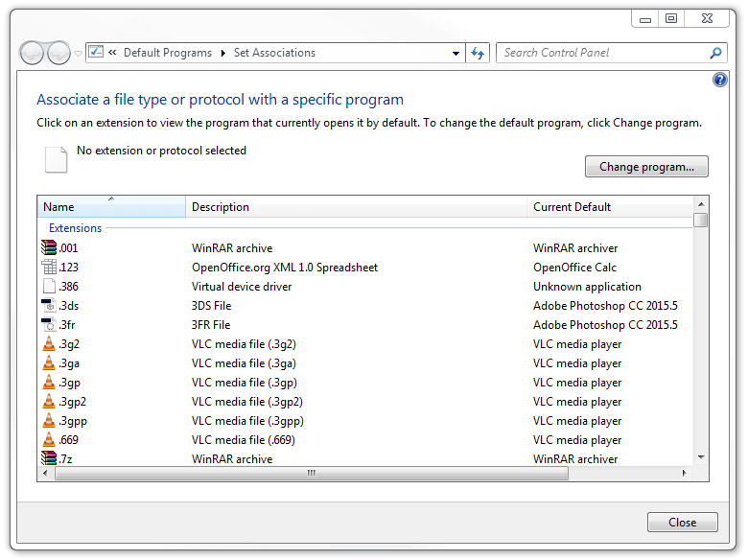Click the Back navigation arrow button
Screen dimensions: 748x560
point(33,53)
